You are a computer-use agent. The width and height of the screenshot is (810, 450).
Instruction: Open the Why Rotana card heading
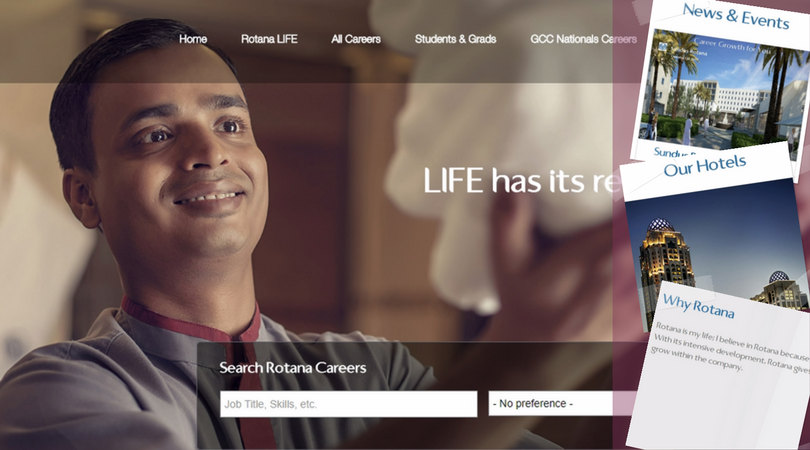698,306
